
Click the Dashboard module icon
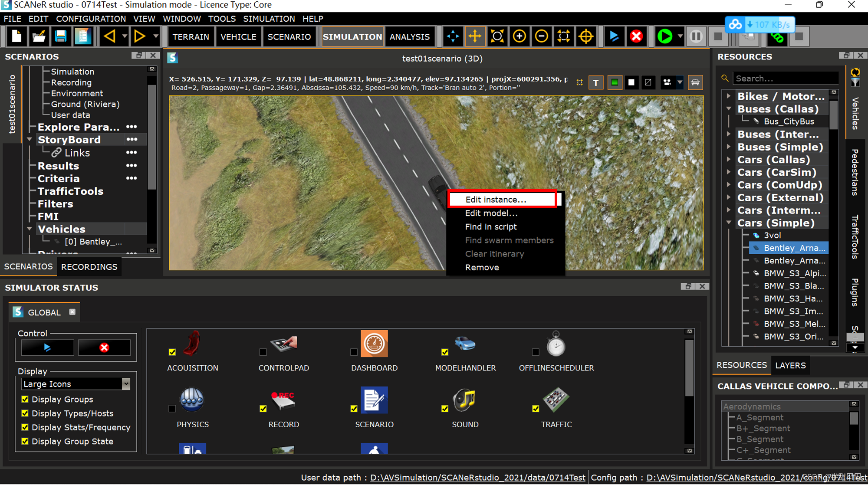[374, 344]
